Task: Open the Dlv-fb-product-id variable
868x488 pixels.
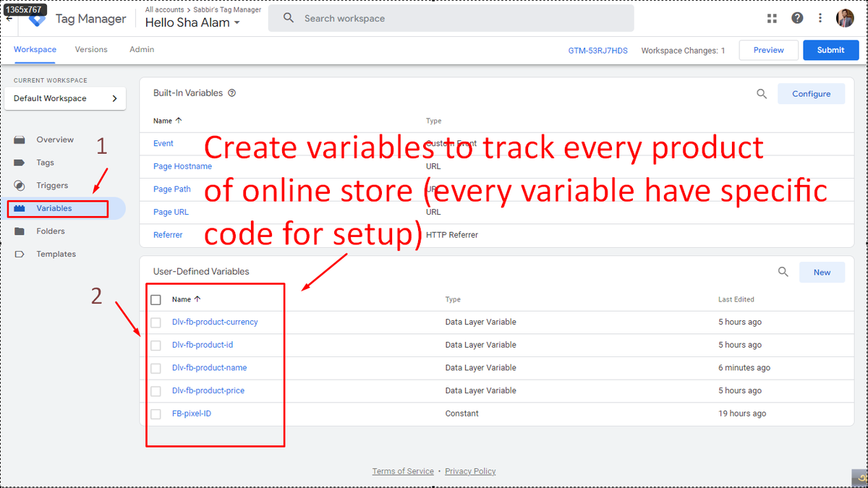Action: (x=203, y=345)
